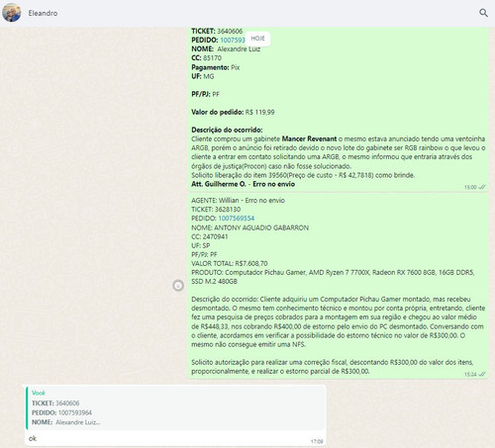The image size is (495, 448).
Task: Click the 15:24 timestamp with read checkmarks
Action: [x=475, y=375]
